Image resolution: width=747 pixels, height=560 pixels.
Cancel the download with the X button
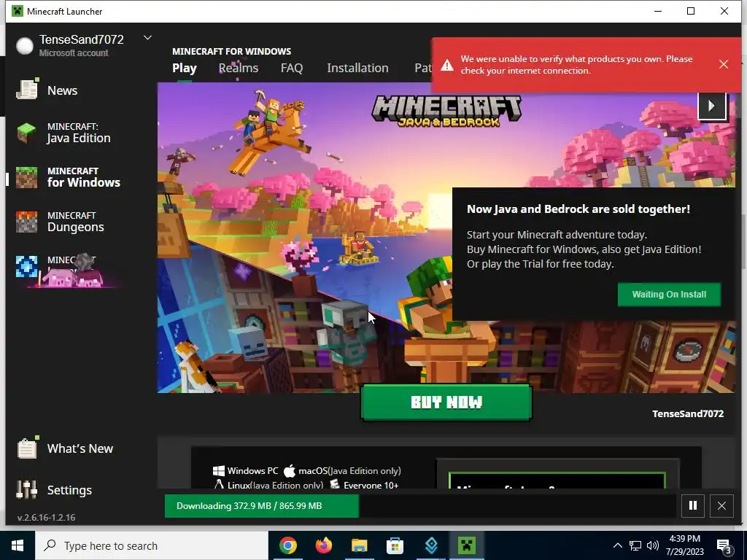[x=721, y=506]
